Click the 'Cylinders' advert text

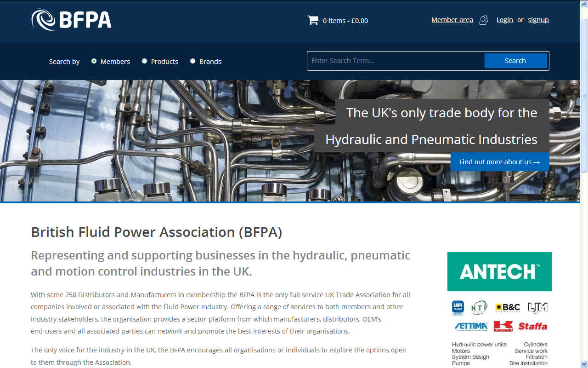536,345
